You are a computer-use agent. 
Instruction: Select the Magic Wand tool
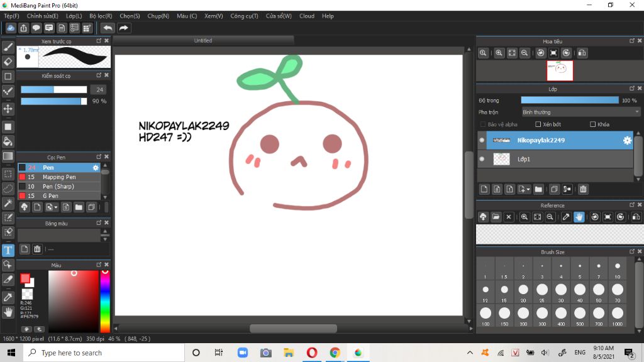8,203
